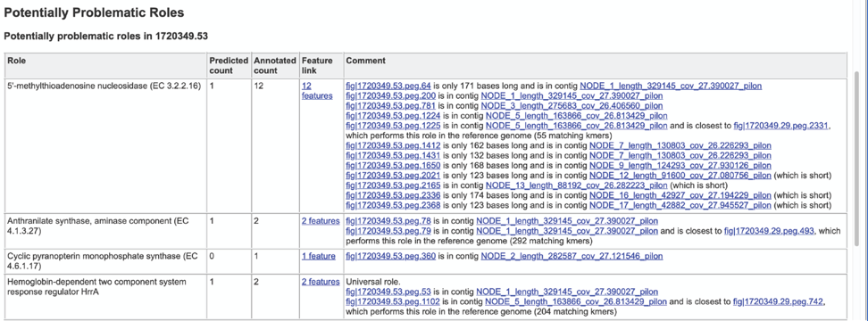Open feature fig|1720349.53.peg.1431
The height and width of the screenshot is (321, 868).
pyautogui.click(x=393, y=156)
